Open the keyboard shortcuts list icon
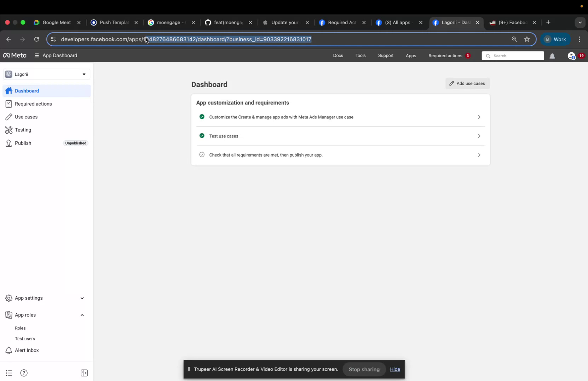Screen dimensions: 588x381 point(8,373)
